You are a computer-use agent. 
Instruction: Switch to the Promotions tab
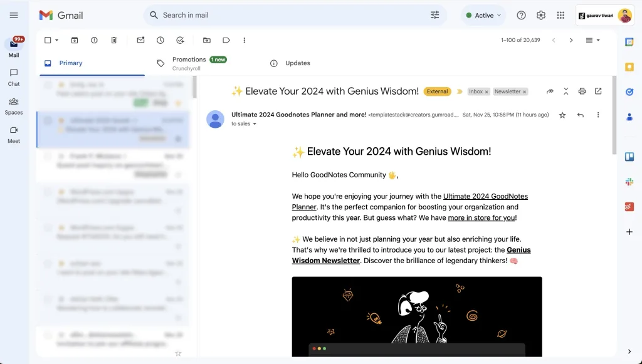pos(189,59)
